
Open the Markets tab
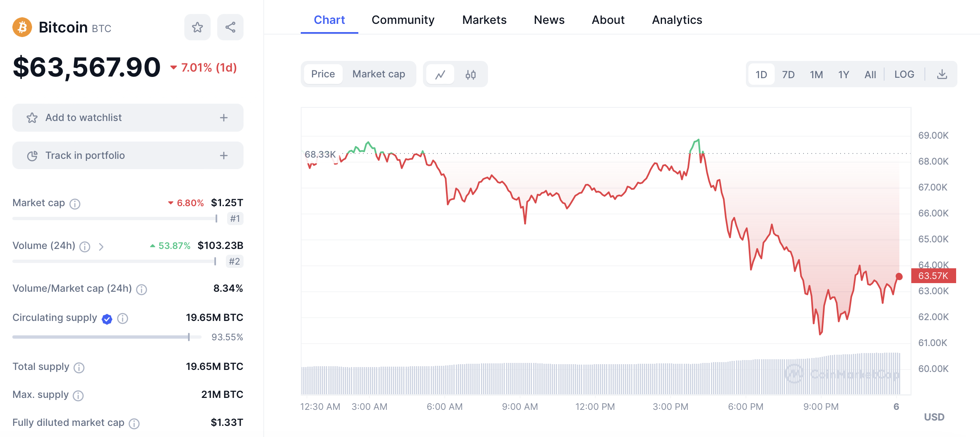click(x=484, y=20)
